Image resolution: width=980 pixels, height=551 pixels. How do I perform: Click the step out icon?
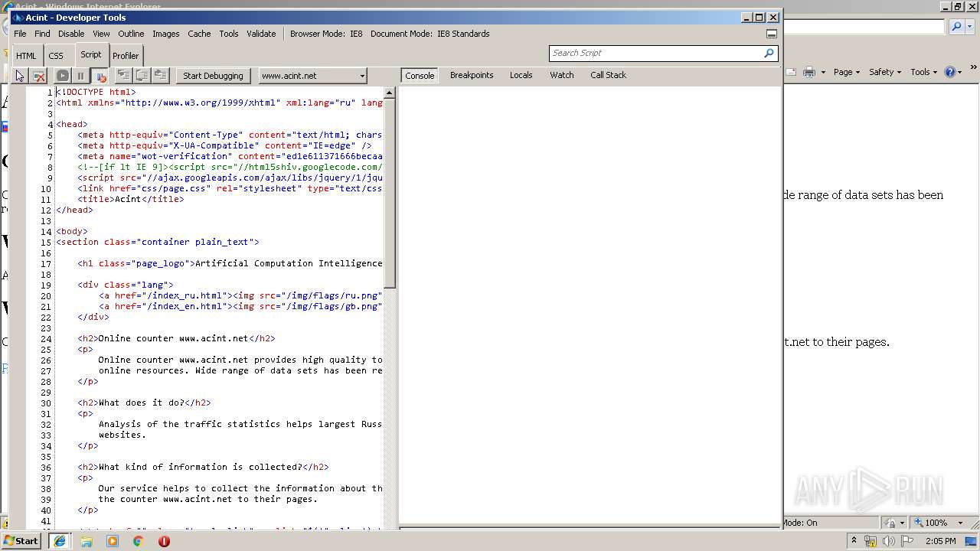coord(160,75)
